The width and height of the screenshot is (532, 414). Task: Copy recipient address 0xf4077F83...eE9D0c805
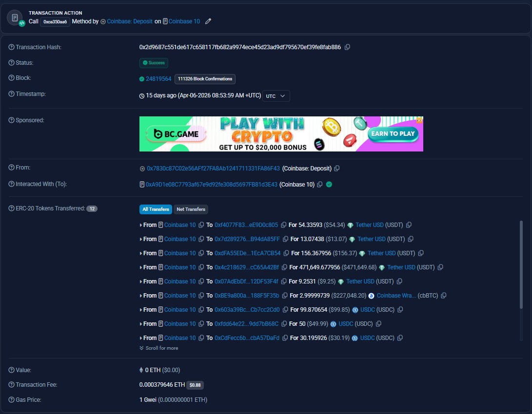[284, 225]
